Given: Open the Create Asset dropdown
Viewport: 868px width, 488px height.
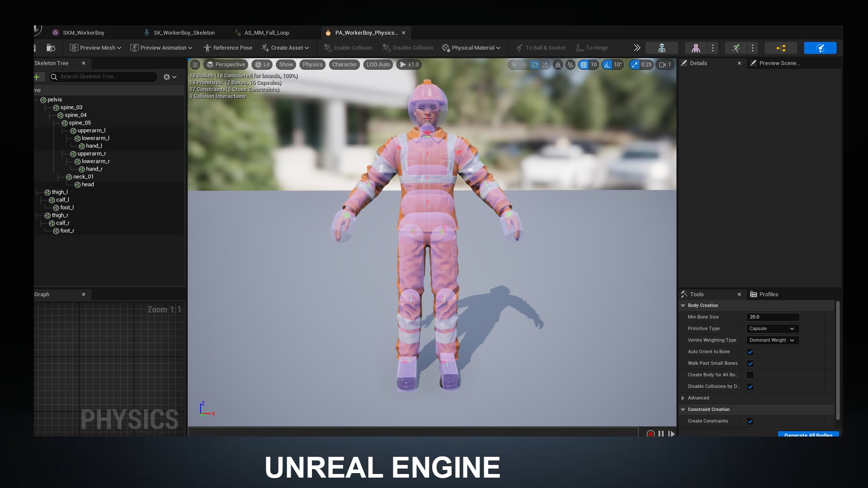Looking at the screenshot, I should click(285, 48).
